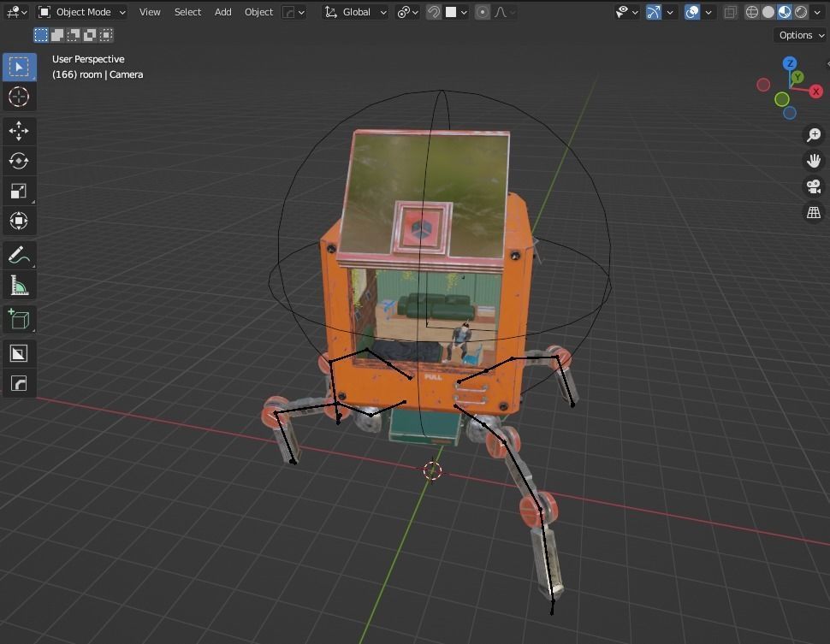Viewport: 830px width, 644px height.
Task: Set selection mode to subtract
Action: click(x=74, y=35)
